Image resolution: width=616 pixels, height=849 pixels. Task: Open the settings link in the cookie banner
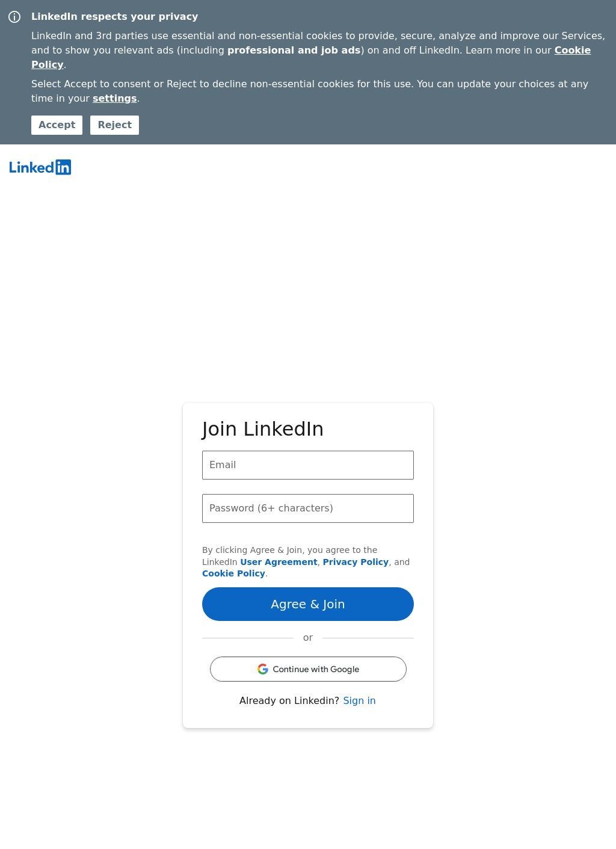click(x=114, y=99)
